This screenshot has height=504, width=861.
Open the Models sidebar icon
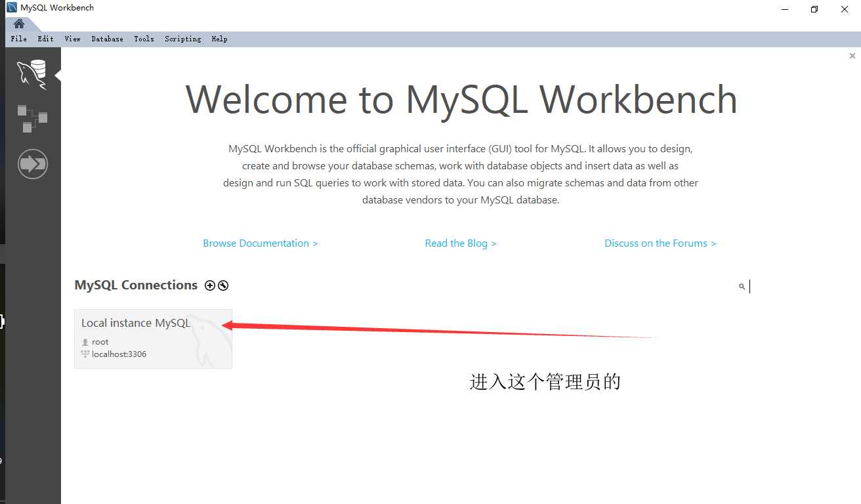coord(32,118)
